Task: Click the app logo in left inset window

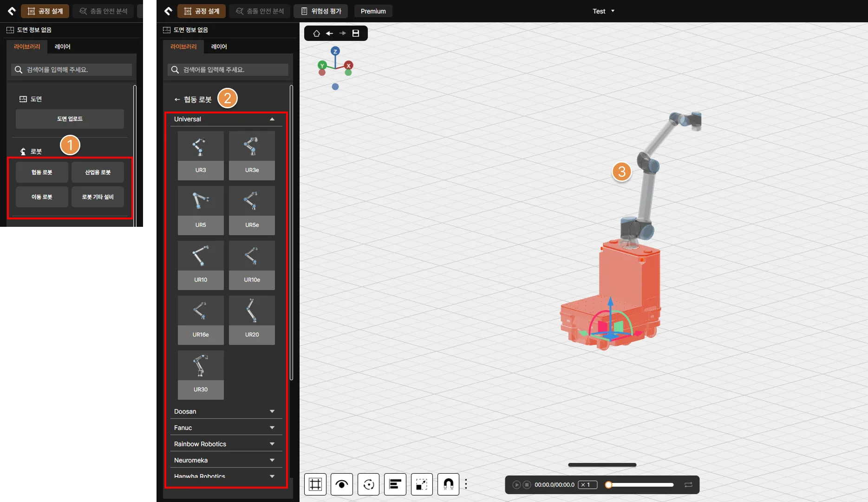Action: (12, 11)
